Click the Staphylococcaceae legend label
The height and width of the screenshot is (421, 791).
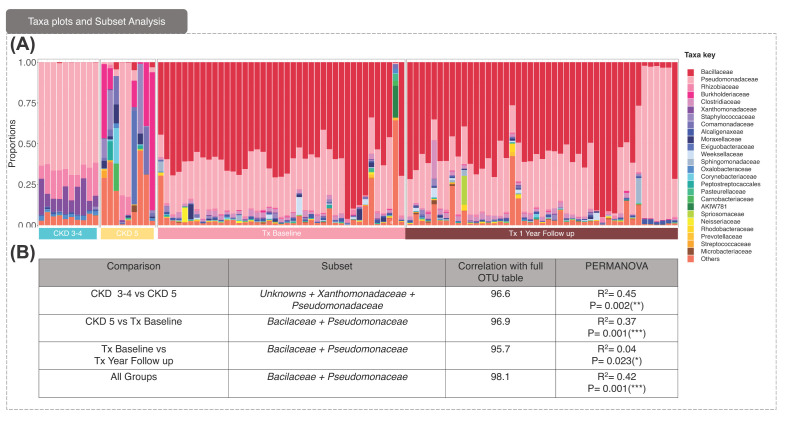[728, 117]
